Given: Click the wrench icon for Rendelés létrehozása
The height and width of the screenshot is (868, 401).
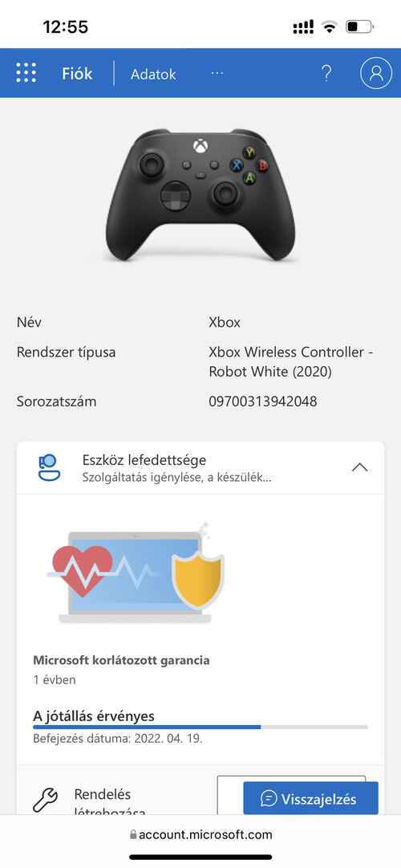Looking at the screenshot, I should pyautogui.click(x=45, y=801).
